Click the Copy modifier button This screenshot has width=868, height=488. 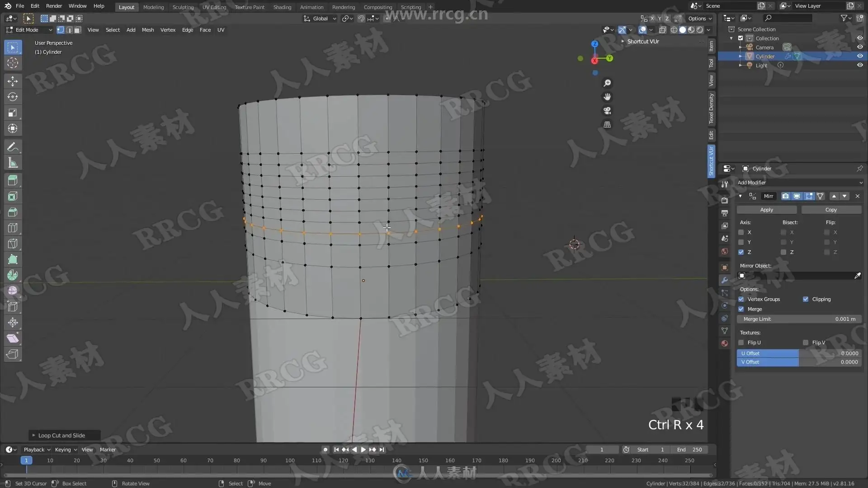(x=831, y=210)
